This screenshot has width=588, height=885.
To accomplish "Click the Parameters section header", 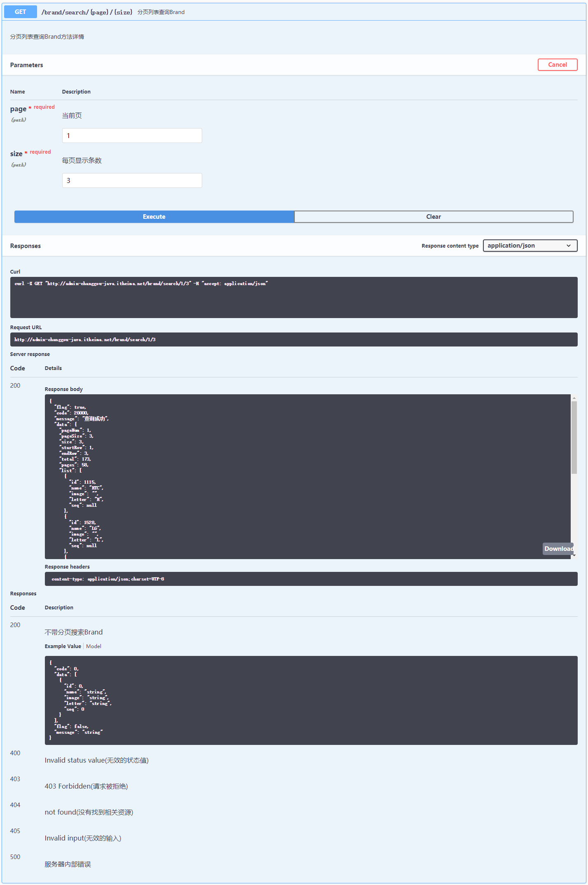I will (x=27, y=65).
